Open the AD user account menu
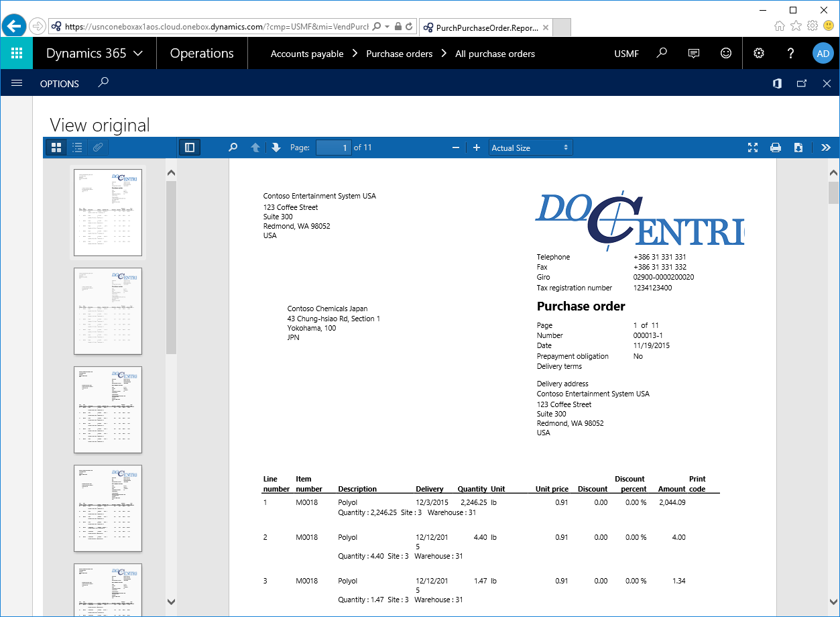 [823, 54]
